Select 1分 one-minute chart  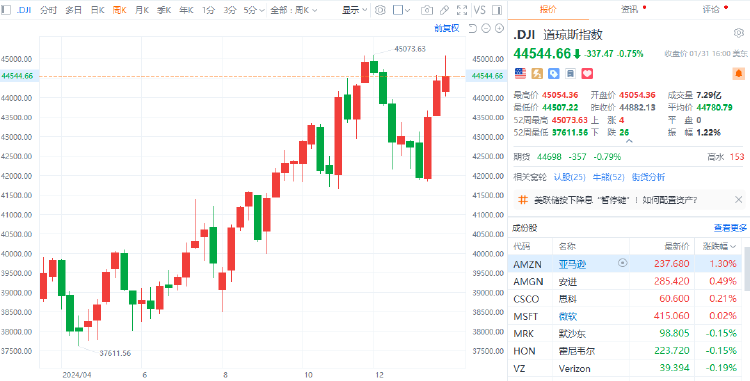(x=208, y=10)
